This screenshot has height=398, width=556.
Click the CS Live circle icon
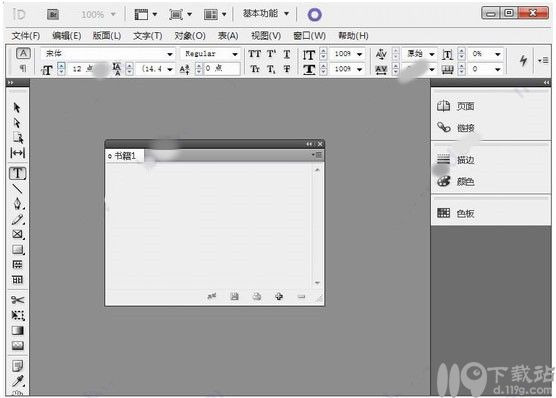click(x=315, y=15)
